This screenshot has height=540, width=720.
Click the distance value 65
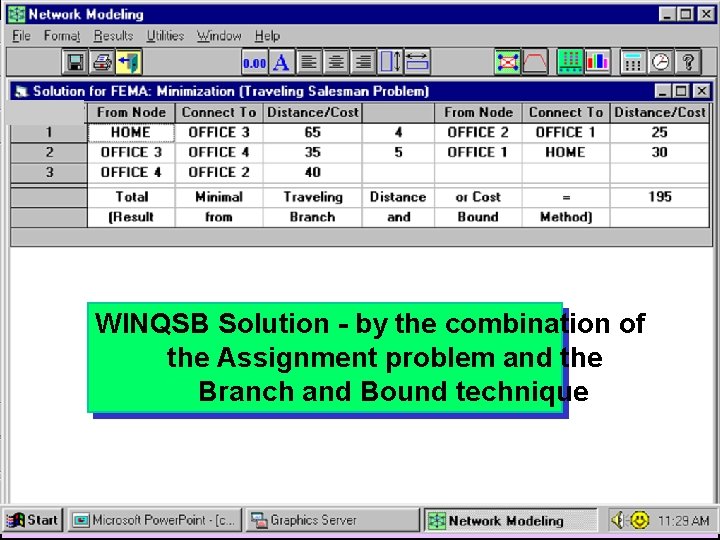pos(313,132)
